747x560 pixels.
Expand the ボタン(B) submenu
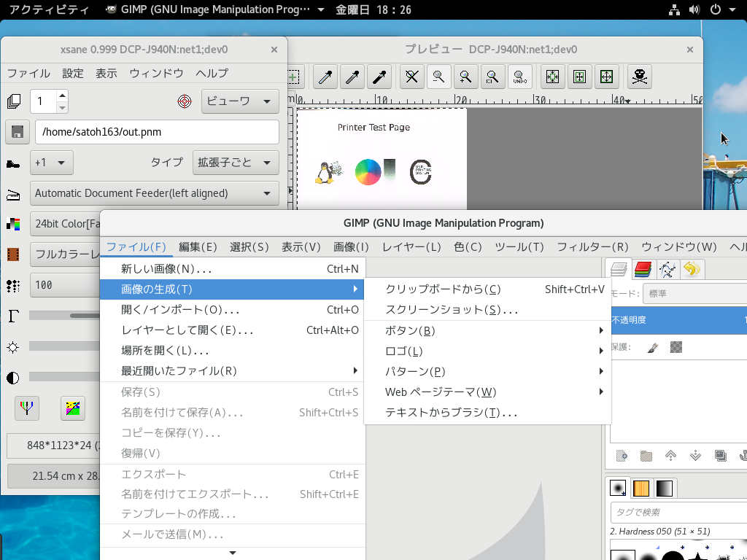pos(487,330)
